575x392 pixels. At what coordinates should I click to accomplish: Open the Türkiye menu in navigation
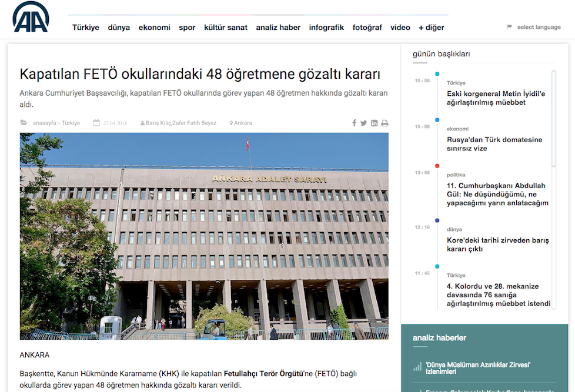(x=86, y=28)
